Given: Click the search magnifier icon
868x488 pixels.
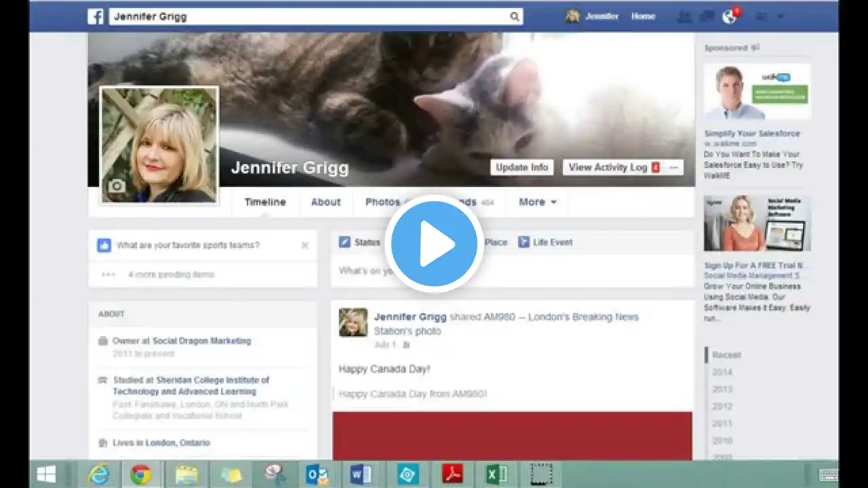Looking at the screenshot, I should pos(515,17).
